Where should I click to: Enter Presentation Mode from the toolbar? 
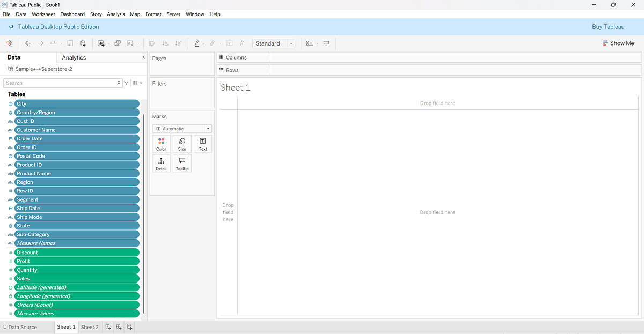(326, 43)
